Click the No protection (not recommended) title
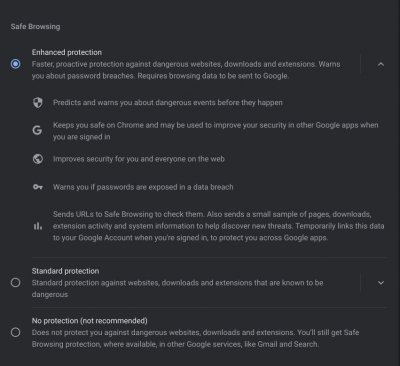 (89, 321)
